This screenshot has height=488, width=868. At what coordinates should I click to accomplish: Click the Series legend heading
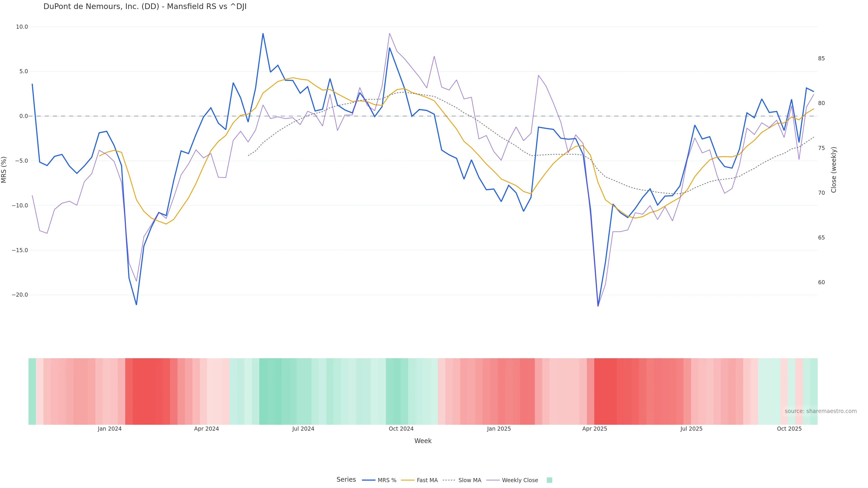point(346,480)
